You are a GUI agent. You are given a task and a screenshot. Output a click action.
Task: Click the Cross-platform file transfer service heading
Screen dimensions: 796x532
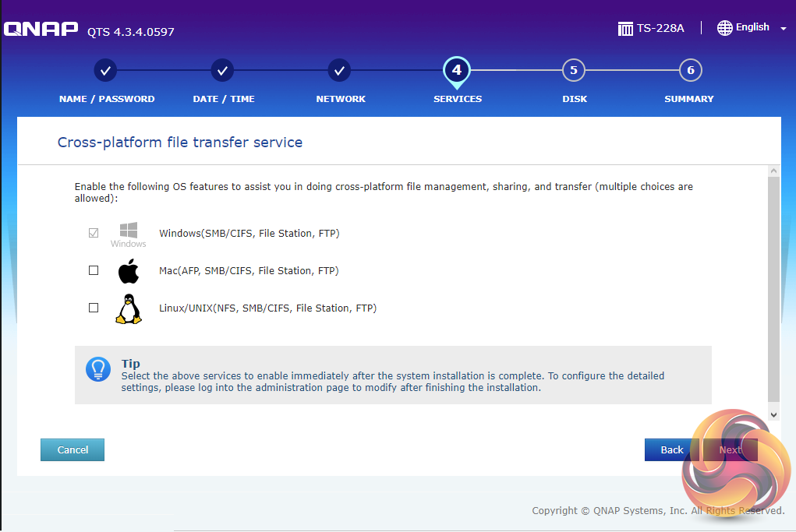pyautogui.click(x=180, y=143)
